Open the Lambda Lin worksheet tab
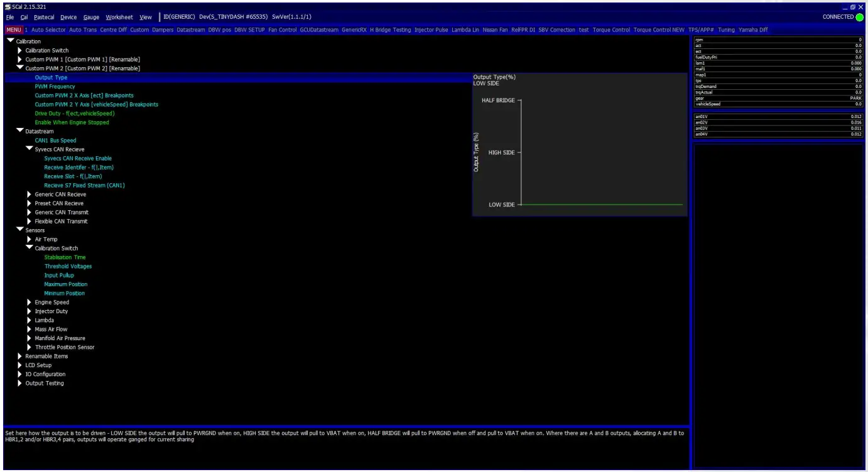 (465, 29)
